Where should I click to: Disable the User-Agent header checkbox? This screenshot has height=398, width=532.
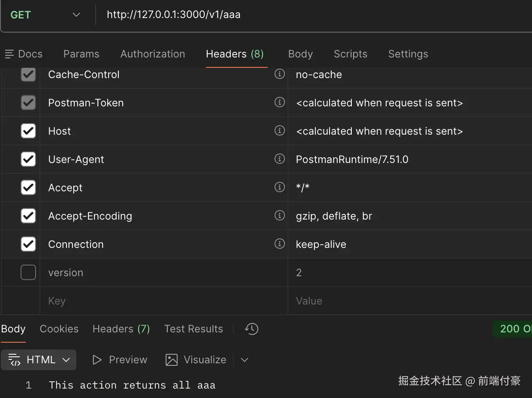pyautogui.click(x=28, y=159)
